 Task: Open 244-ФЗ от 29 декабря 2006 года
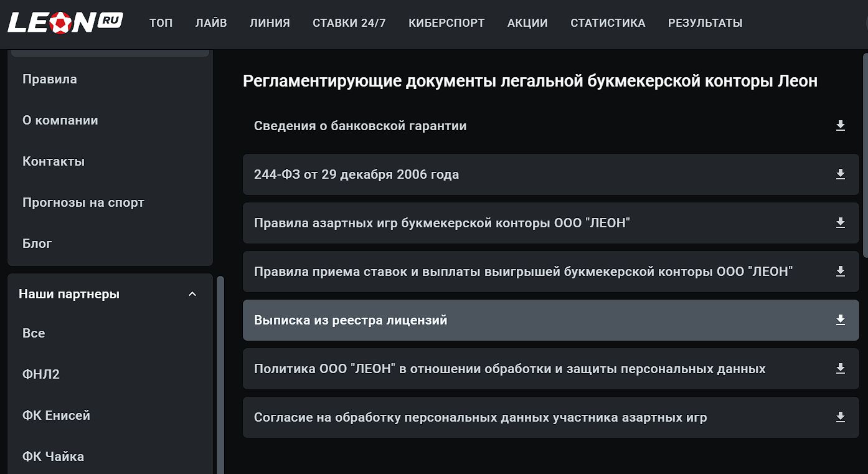[x=550, y=174]
